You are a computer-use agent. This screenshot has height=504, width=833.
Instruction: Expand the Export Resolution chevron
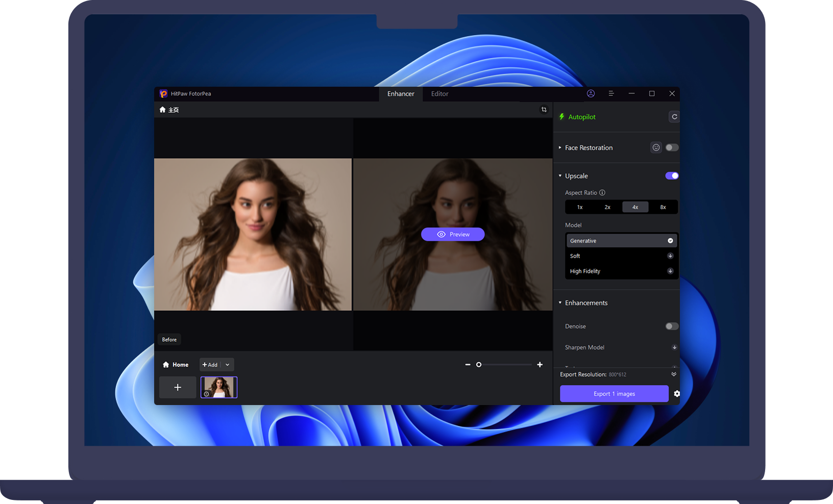point(674,374)
